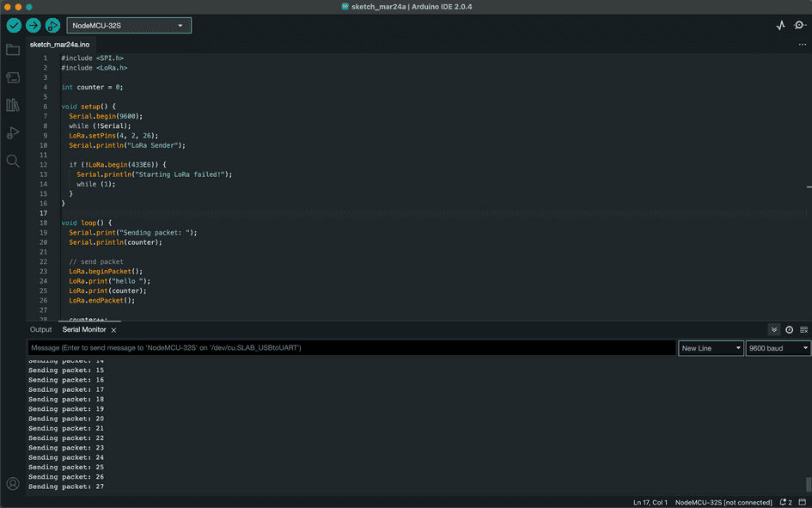Close the Serial Monitor tab

(113, 330)
